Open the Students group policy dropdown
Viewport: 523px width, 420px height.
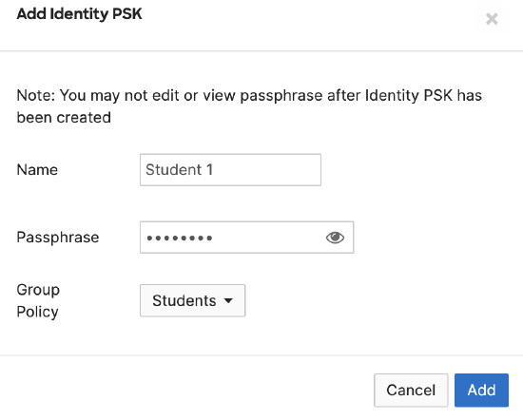pyautogui.click(x=192, y=300)
